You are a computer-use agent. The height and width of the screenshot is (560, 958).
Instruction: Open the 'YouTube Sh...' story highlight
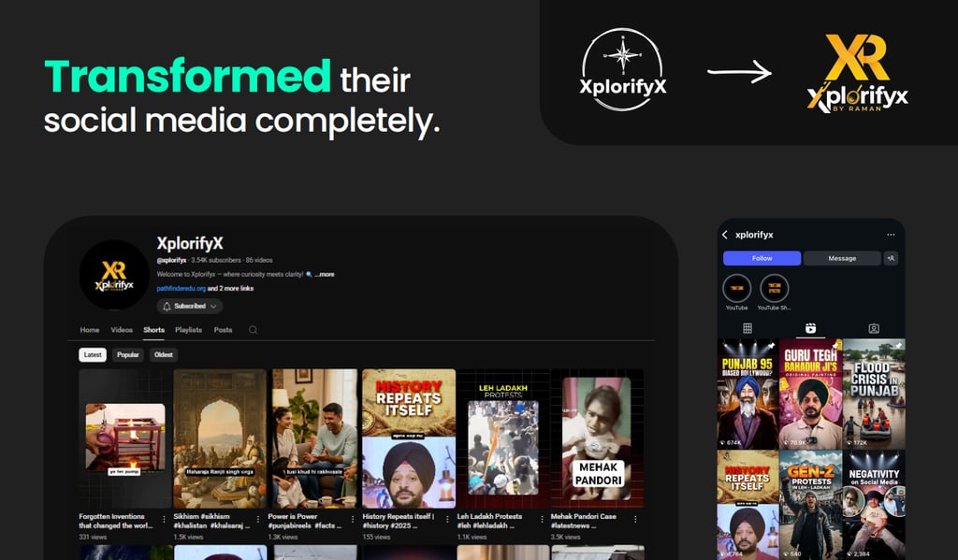click(x=774, y=288)
